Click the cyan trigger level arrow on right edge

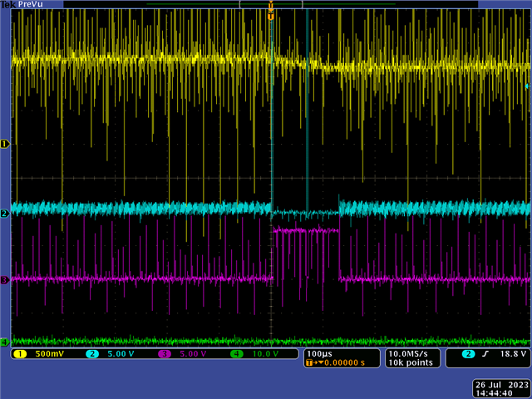(527, 86)
